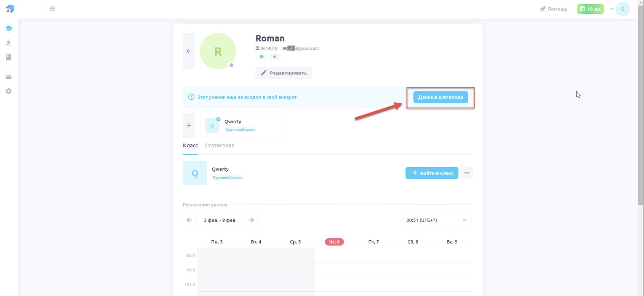Open the book materials icon in sidebar
This screenshot has width=644, height=296.
pos(9,57)
